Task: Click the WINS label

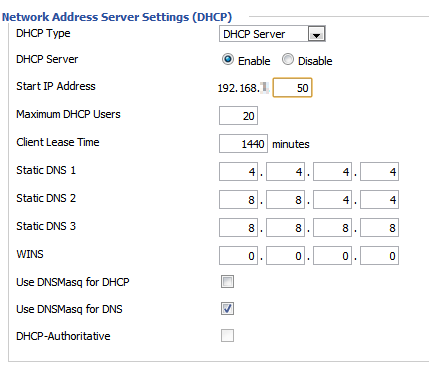Action: (30, 254)
